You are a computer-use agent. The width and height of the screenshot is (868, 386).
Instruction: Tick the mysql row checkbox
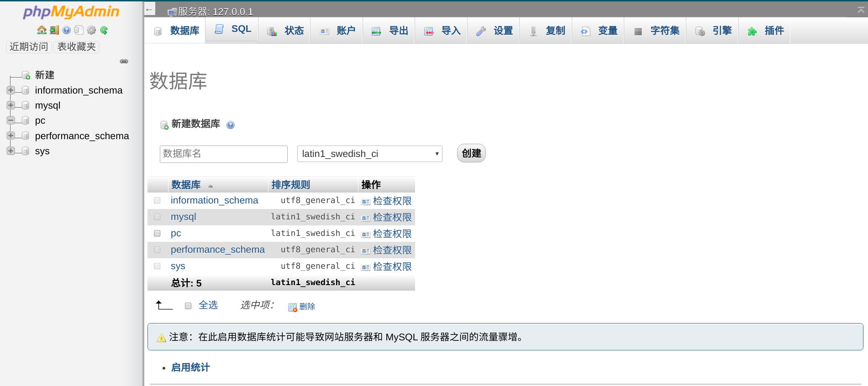point(157,217)
